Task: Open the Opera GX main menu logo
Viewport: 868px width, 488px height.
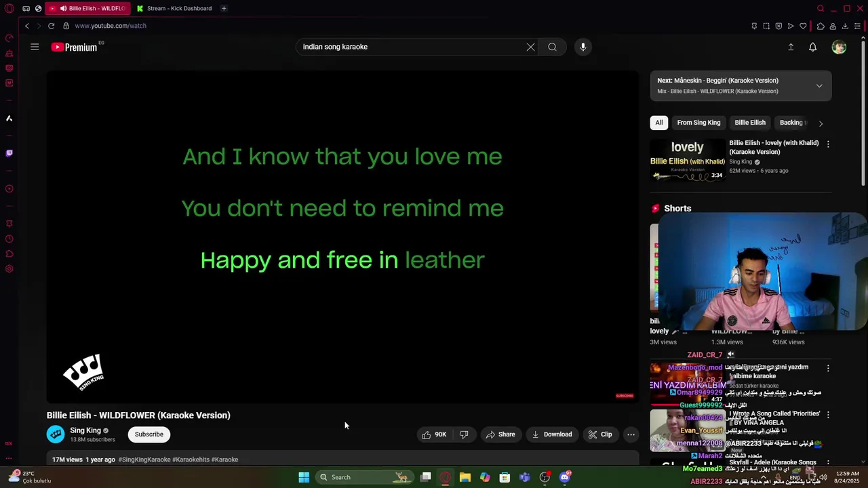Action: tap(9, 8)
